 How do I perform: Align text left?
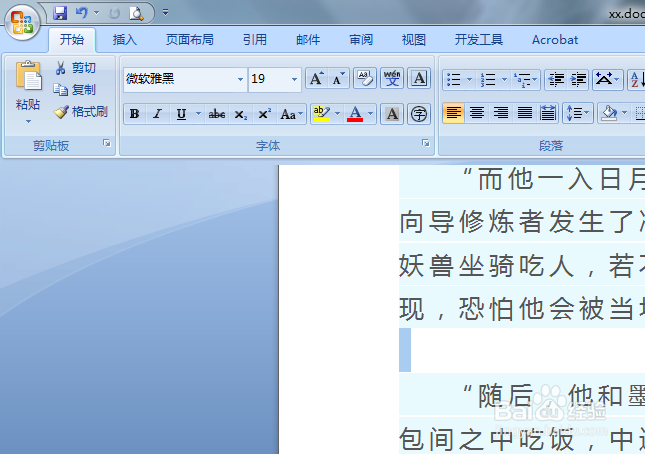453,113
